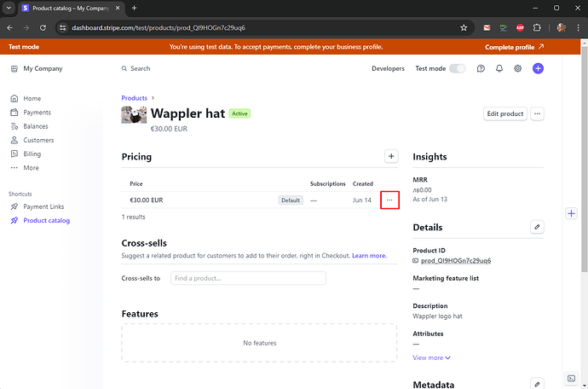Click the Billing icon
588x389 pixels.
tap(14, 154)
